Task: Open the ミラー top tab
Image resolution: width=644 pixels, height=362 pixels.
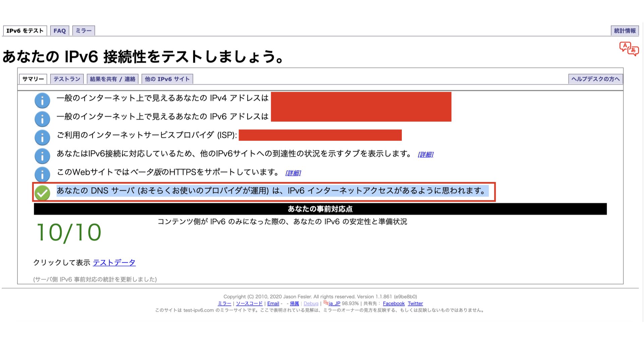Action: [84, 31]
